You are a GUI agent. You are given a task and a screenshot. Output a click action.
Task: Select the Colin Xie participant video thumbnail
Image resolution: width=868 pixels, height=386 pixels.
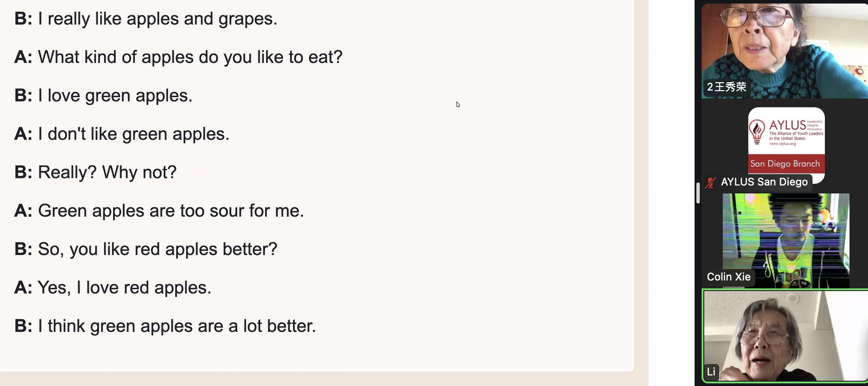tap(786, 240)
